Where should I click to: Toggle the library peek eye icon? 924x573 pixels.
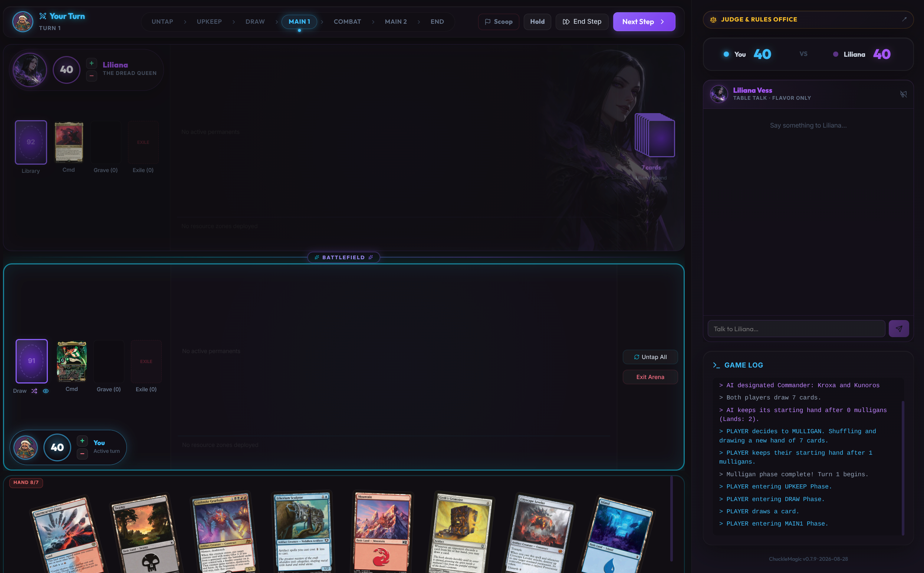point(46,391)
